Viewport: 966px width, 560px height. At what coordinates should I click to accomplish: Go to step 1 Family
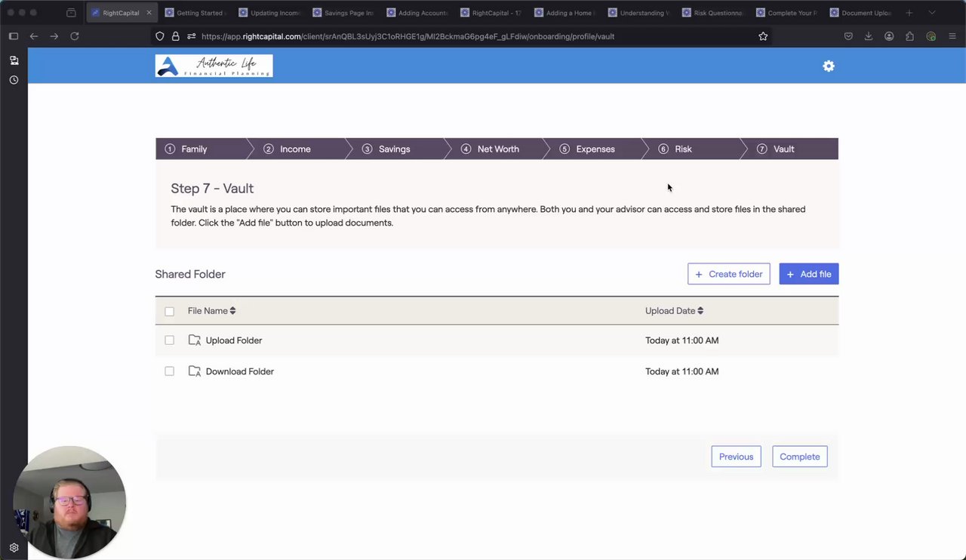tap(202, 149)
